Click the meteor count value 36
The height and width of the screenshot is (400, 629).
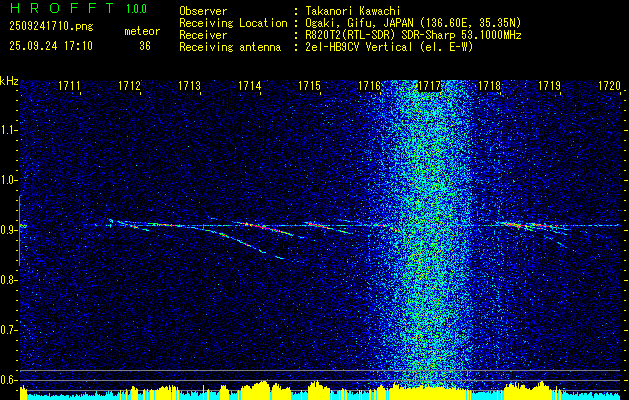[145, 46]
